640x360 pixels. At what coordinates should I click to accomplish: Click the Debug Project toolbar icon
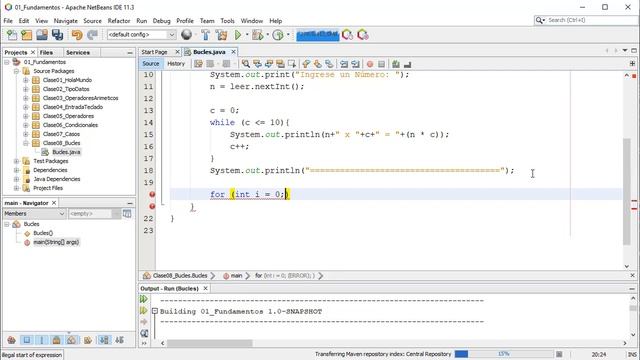(258, 35)
